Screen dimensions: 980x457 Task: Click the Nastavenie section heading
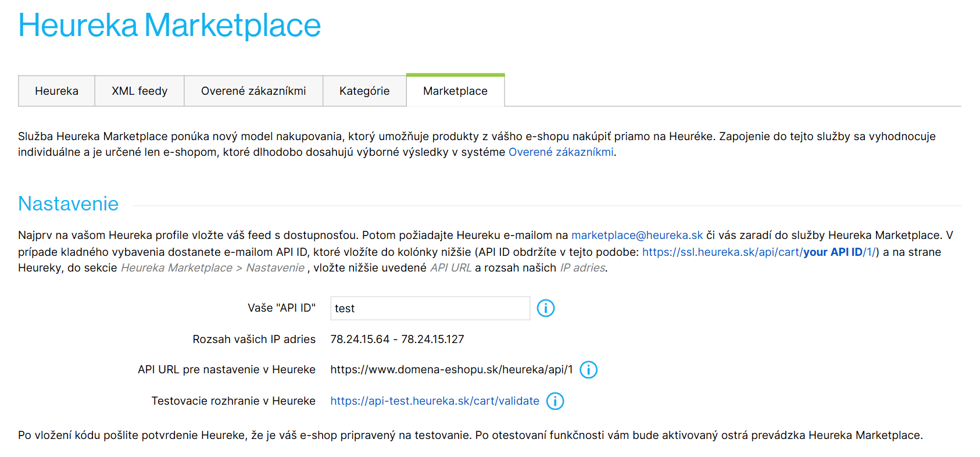click(x=68, y=204)
